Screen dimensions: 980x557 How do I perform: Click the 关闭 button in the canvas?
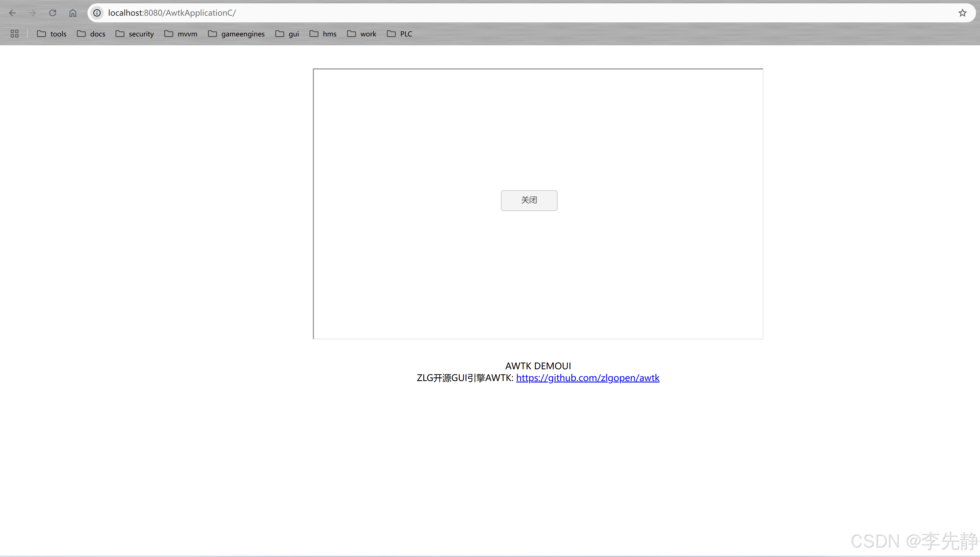coord(529,200)
